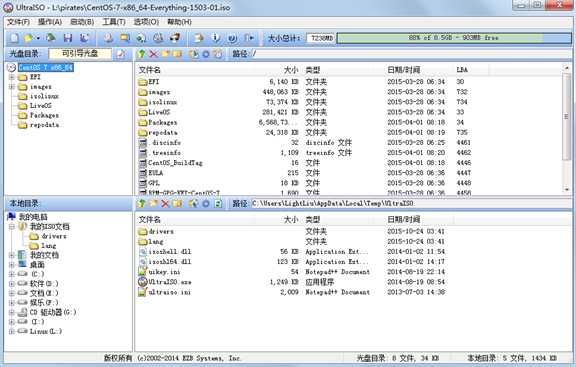This screenshot has width=576, height=367.
Task: Click the Mount to virtual drive icon
Action: click(x=158, y=38)
